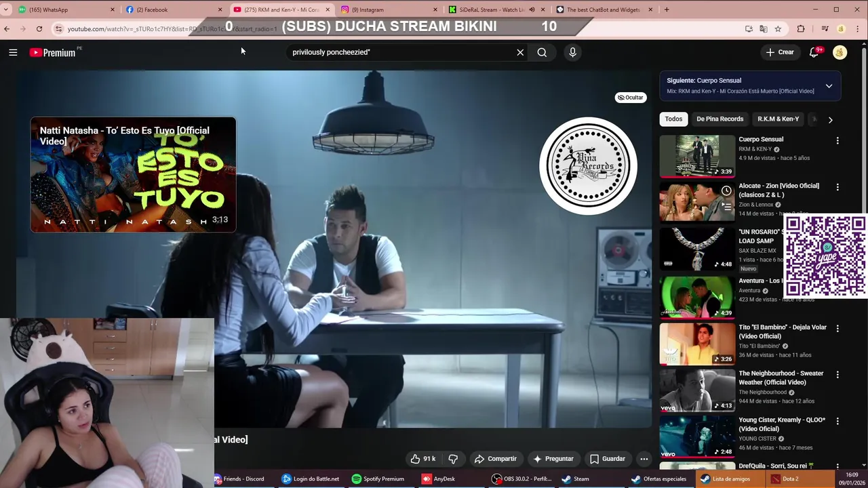Open the Aventura video thumbnail
The image size is (868, 488).
[697, 297]
